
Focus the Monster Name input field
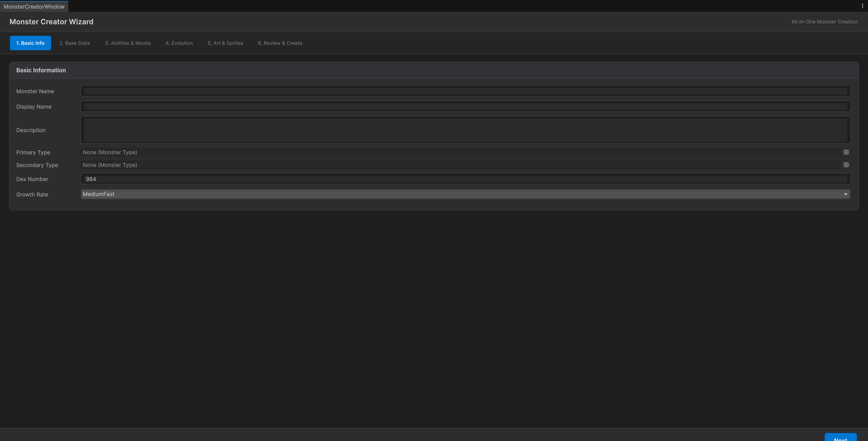point(465,91)
